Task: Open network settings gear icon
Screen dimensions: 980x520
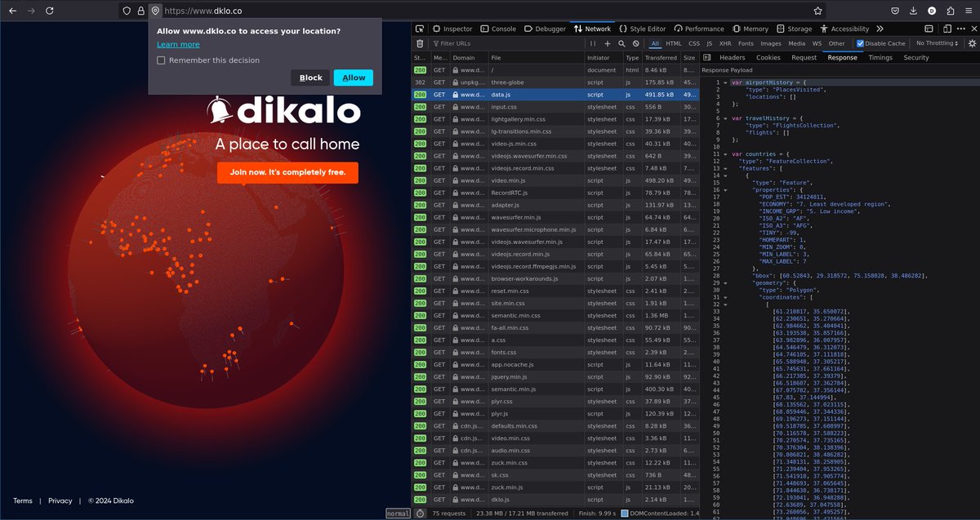Action: [x=971, y=43]
